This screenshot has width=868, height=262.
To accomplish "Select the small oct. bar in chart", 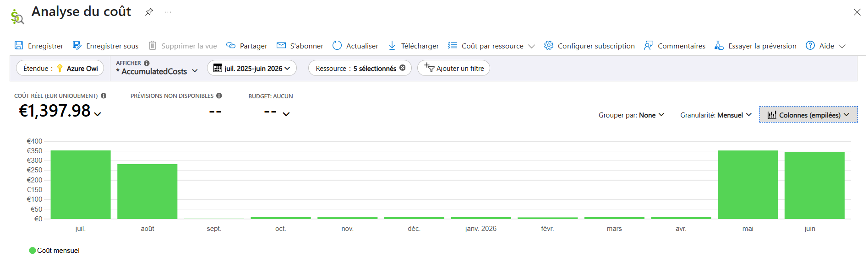I will 281,218.
